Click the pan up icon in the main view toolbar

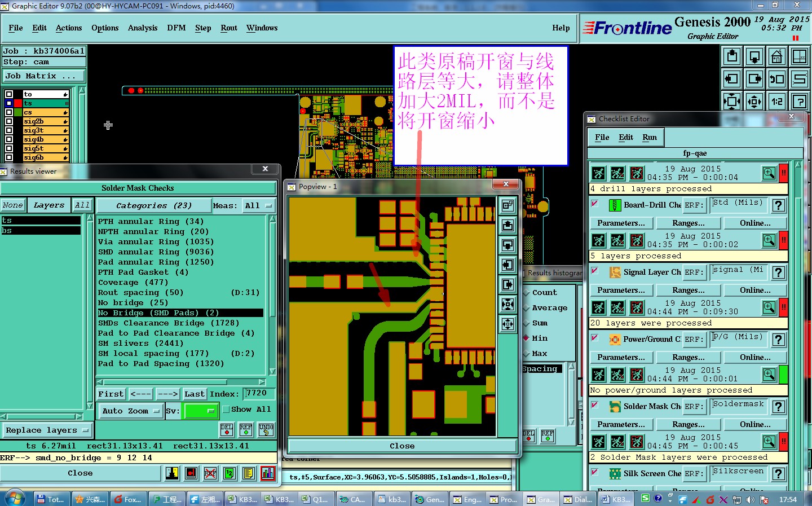click(x=732, y=56)
